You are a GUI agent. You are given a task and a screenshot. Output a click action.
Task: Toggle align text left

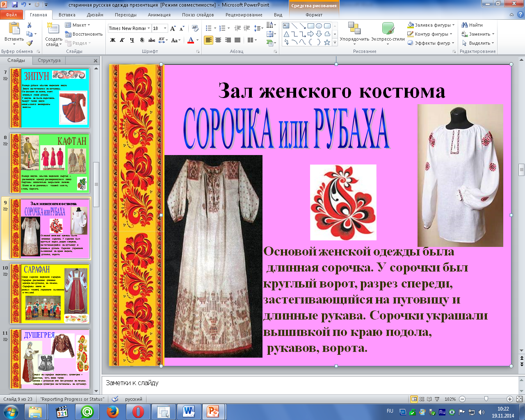[209, 40]
